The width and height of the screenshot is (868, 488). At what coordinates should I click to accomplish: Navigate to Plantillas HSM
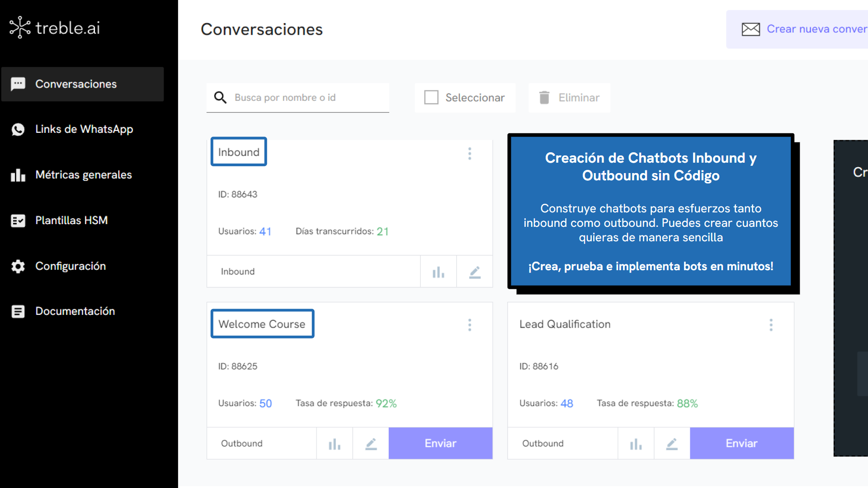[71, 221]
